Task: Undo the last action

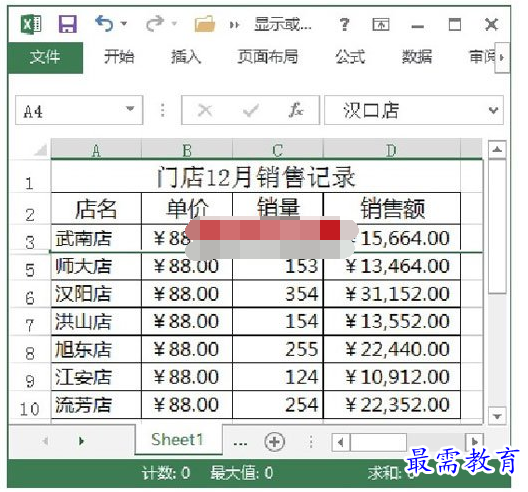Action: pyautogui.click(x=104, y=24)
